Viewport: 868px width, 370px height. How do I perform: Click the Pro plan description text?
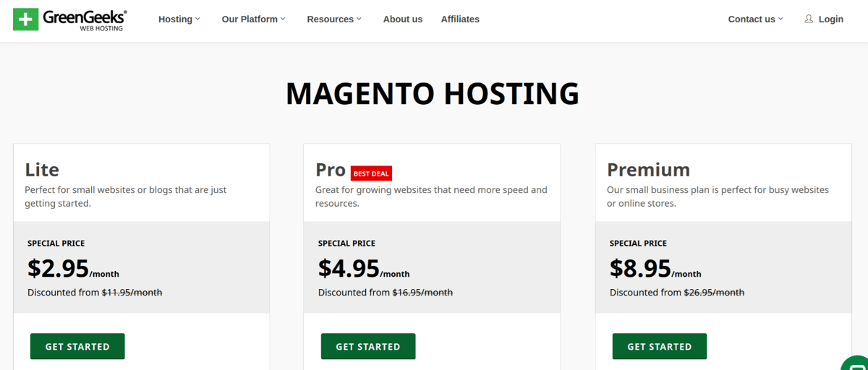(x=431, y=197)
